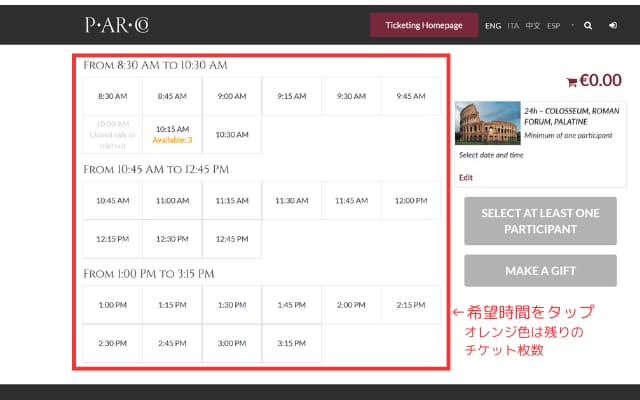Click the P·AR·Co logo

tap(116, 24)
